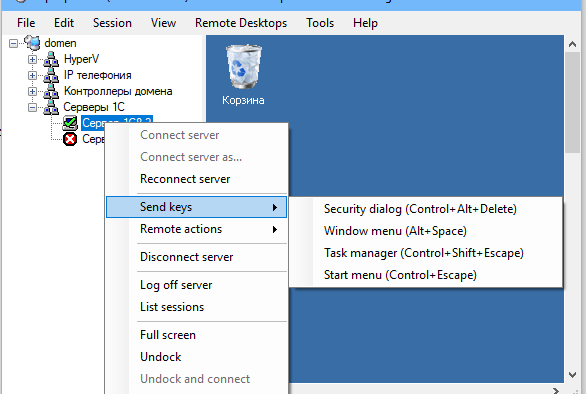Open the File menu
The image size is (586, 394).
point(26,23)
